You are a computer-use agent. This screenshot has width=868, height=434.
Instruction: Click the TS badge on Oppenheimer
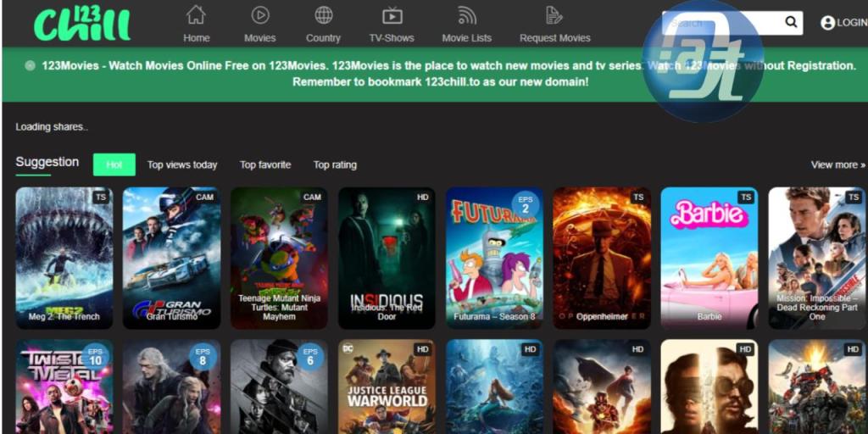[639, 197]
